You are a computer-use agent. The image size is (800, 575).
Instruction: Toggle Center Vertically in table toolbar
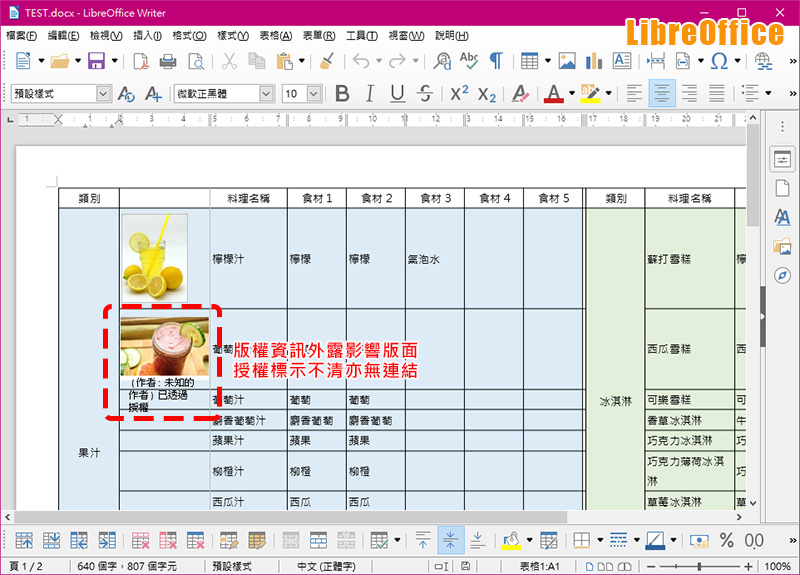(x=451, y=540)
